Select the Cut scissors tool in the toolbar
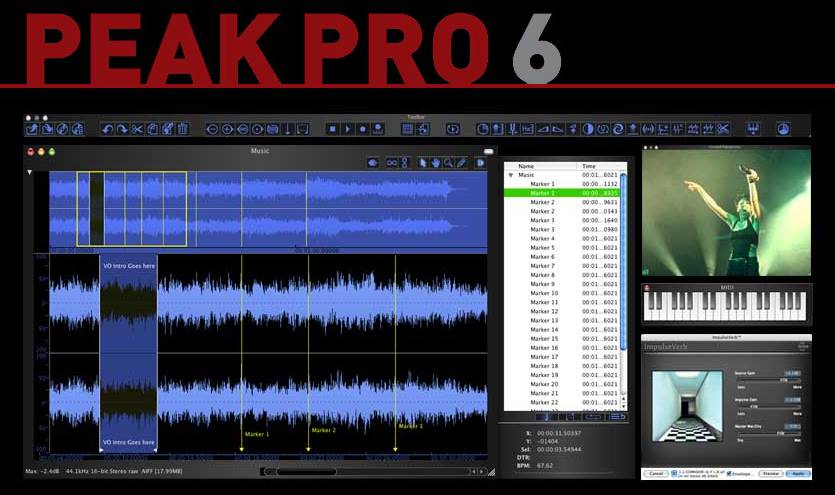The width and height of the screenshot is (835, 495). point(137,129)
